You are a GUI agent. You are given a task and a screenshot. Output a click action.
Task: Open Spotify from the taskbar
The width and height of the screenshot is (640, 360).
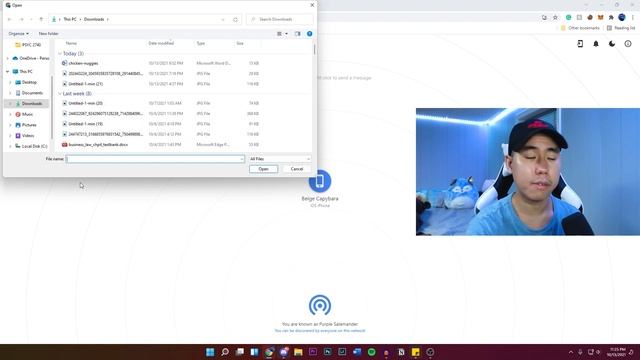pyautogui.click(x=371, y=352)
